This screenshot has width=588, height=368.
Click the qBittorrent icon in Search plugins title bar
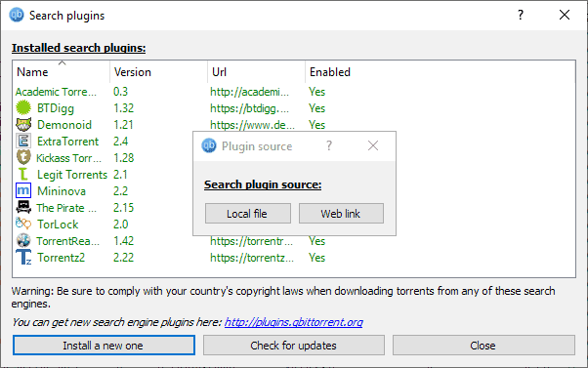pyautogui.click(x=17, y=15)
